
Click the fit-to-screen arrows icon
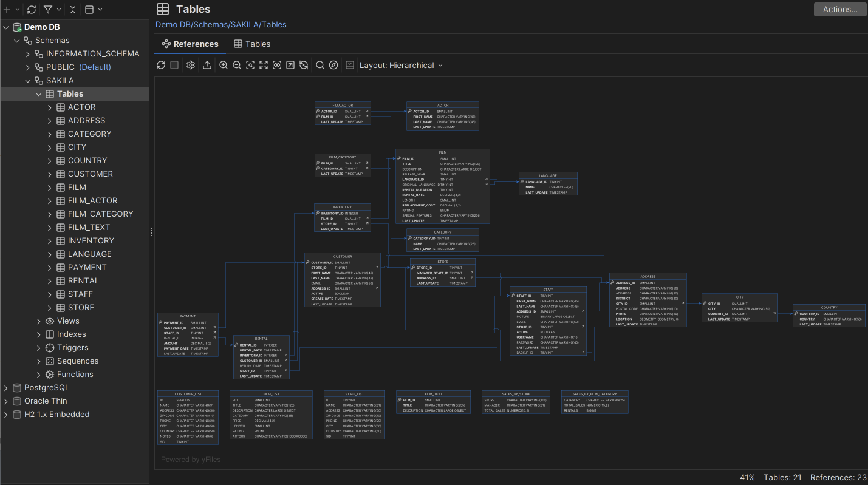point(263,65)
